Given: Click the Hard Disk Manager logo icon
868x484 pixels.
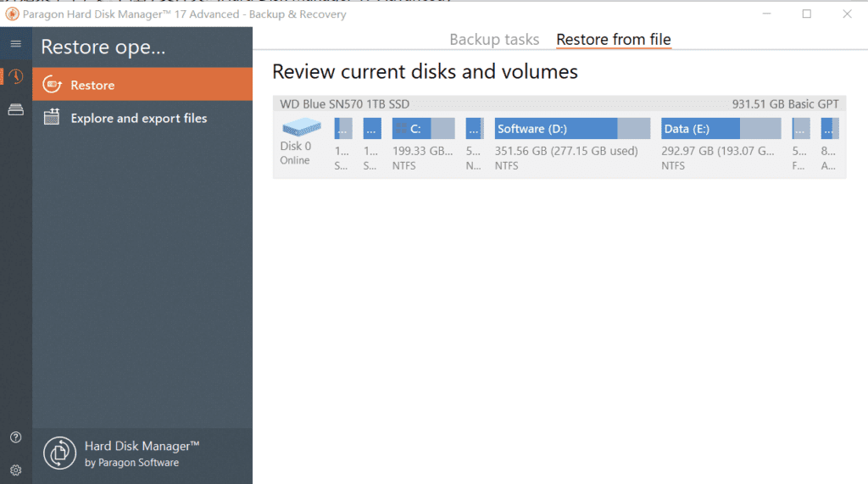Looking at the screenshot, I should 59,453.
